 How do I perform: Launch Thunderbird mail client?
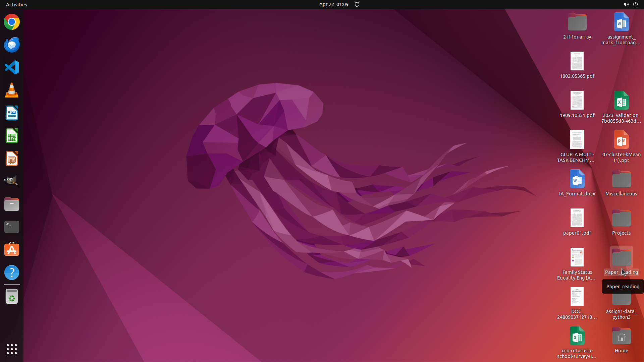point(12,45)
